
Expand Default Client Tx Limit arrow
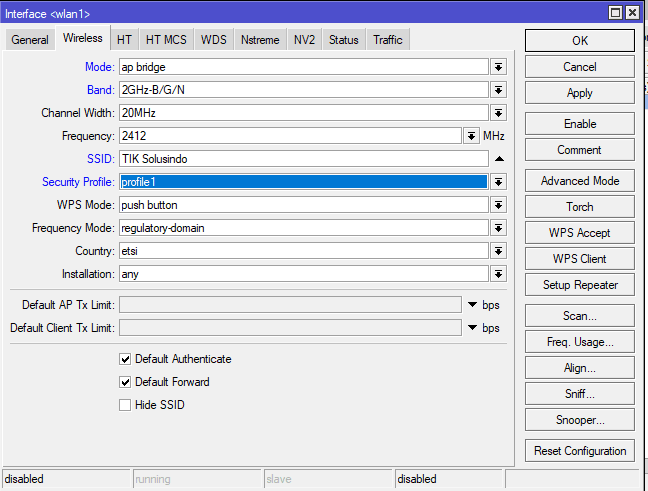(x=472, y=327)
